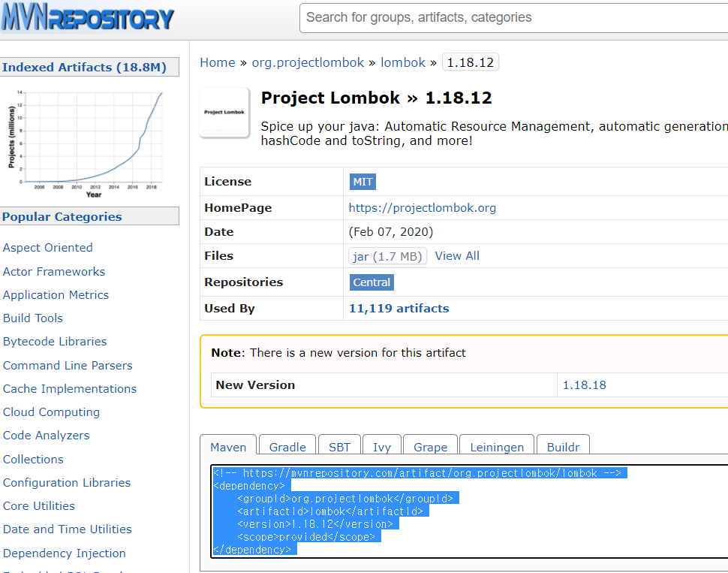This screenshot has height=573, width=728.
Task: Focus the search groups, artifacts, categories field
Action: tap(513, 18)
